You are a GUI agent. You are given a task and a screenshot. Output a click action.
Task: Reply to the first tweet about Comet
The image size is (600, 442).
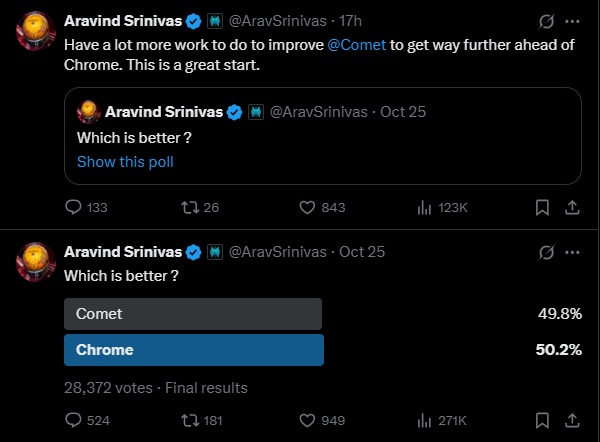click(73, 207)
